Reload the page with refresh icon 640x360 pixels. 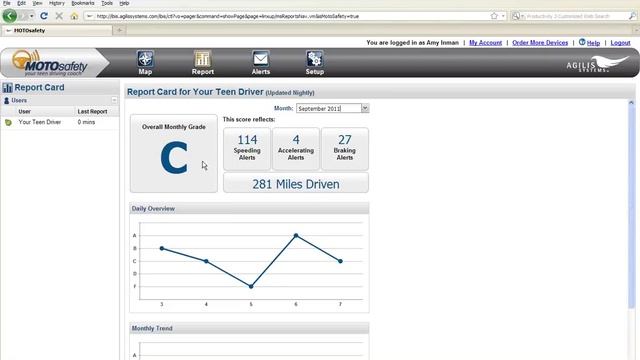click(x=44, y=16)
